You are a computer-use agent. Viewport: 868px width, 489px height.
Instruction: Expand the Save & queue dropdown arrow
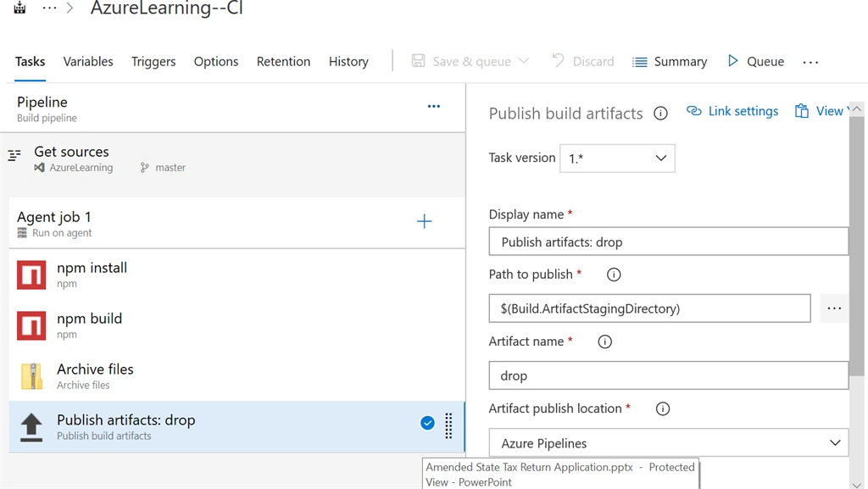(524, 61)
